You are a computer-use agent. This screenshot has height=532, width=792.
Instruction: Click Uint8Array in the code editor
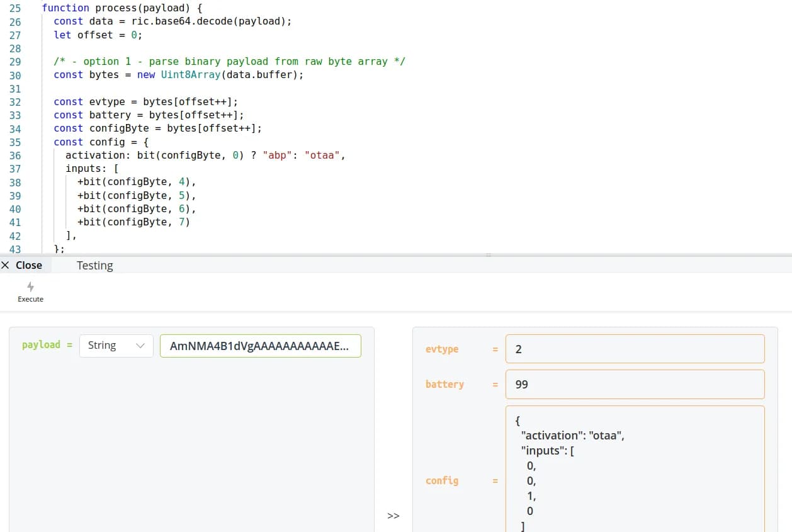pyautogui.click(x=191, y=75)
